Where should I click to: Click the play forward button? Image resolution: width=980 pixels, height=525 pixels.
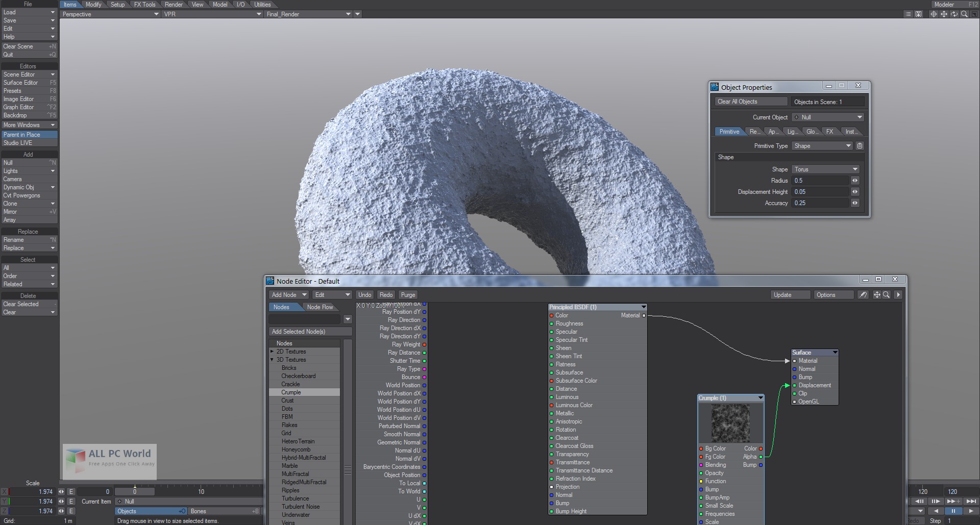(971, 511)
